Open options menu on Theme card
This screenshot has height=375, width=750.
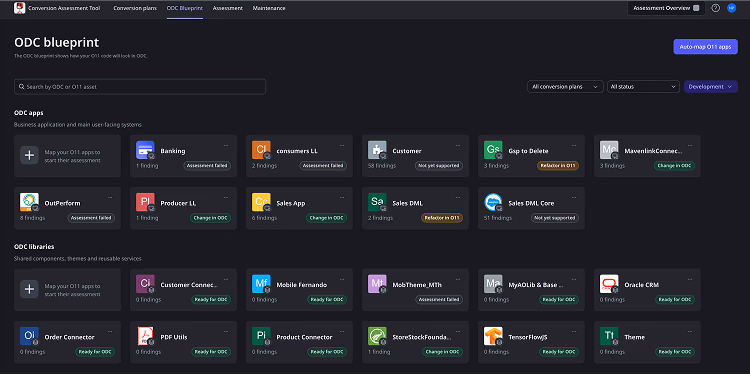pos(690,331)
